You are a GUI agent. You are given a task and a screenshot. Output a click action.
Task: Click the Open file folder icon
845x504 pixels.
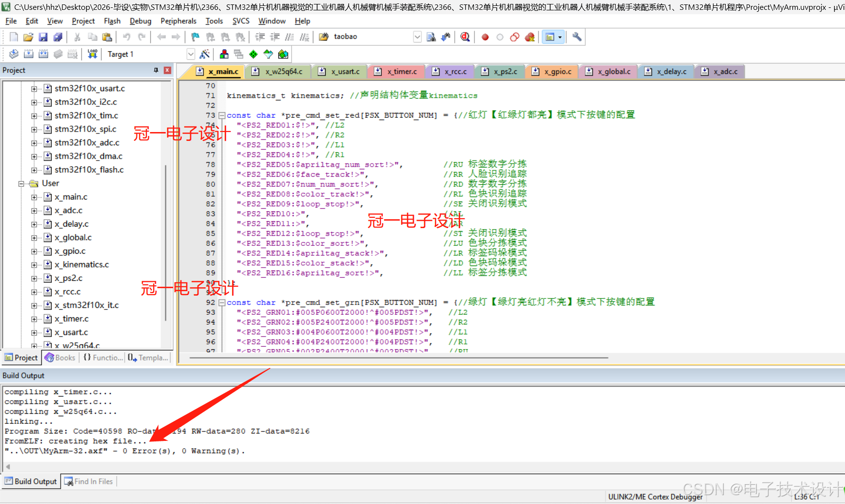(28, 37)
